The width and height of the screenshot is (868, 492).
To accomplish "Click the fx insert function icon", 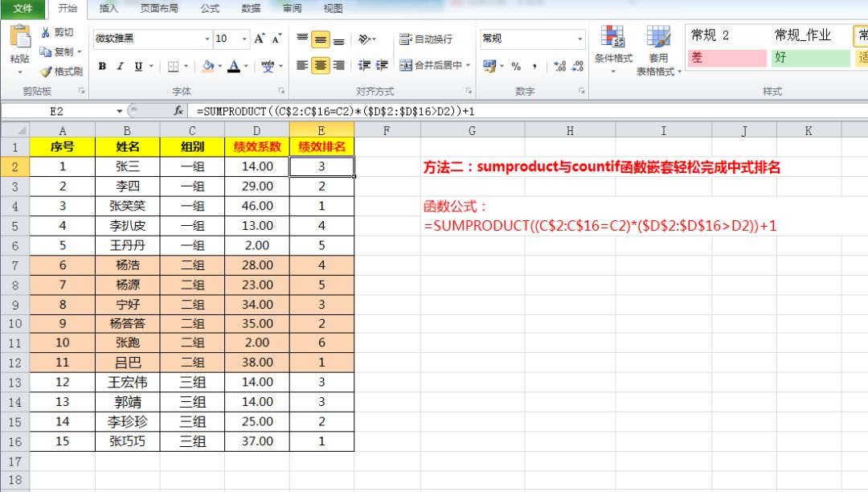I will 178,111.
